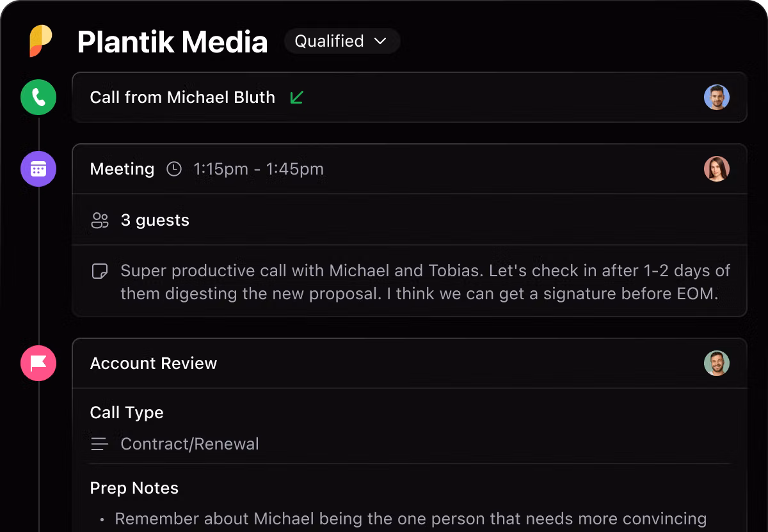Click the sticky note icon in meeting
Viewport: 768px width, 532px height.
pyautogui.click(x=99, y=272)
